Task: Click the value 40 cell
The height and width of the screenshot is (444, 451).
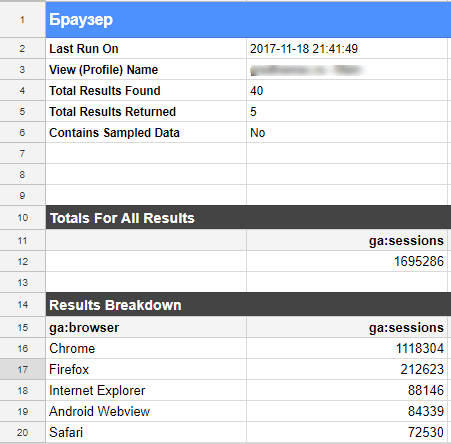Action: (x=347, y=91)
